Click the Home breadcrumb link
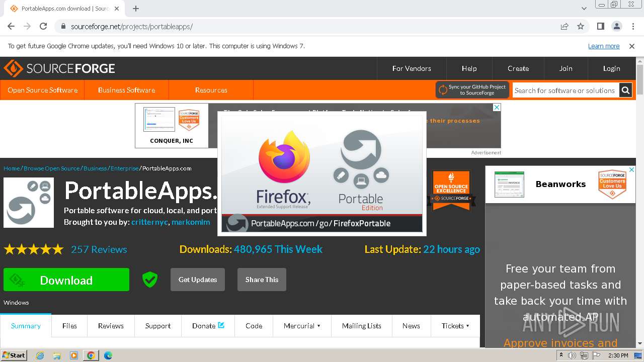The image size is (644, 362). point(12,168)
